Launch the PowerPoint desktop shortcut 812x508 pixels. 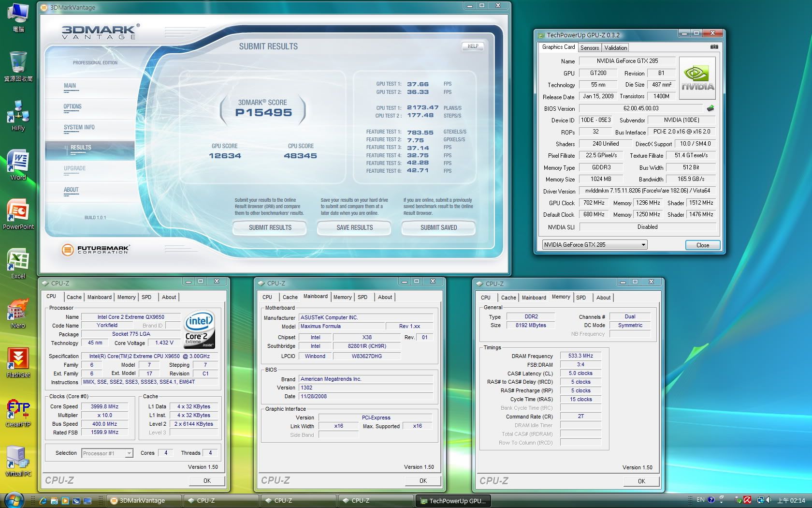tap(18, 214)
